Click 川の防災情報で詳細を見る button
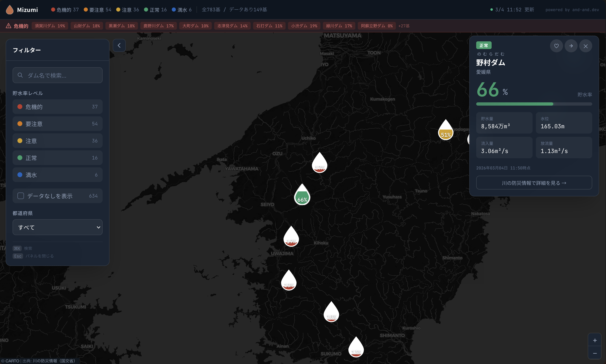 [534, 183]
